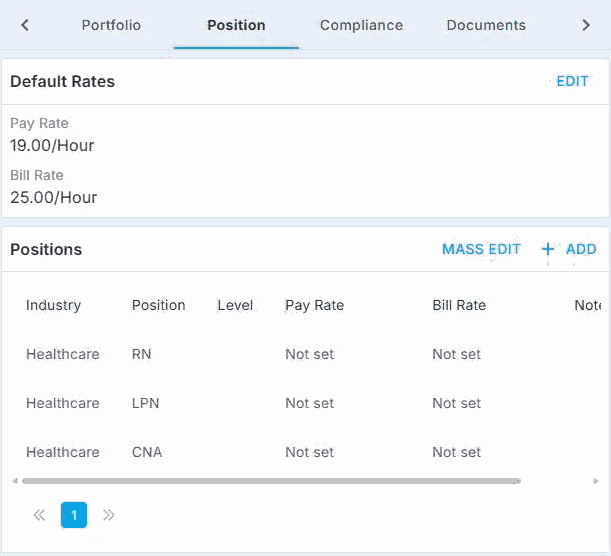Select the CNA position cell
Image resolution: width=611 pixels, height=556 pixels.
tap(147, 452)
